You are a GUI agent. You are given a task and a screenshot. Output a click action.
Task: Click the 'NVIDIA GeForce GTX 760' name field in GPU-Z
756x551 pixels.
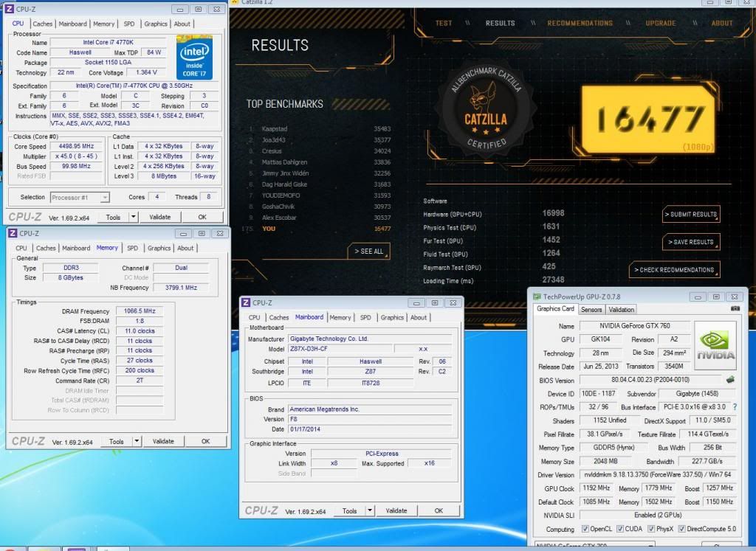pos(634,326)
